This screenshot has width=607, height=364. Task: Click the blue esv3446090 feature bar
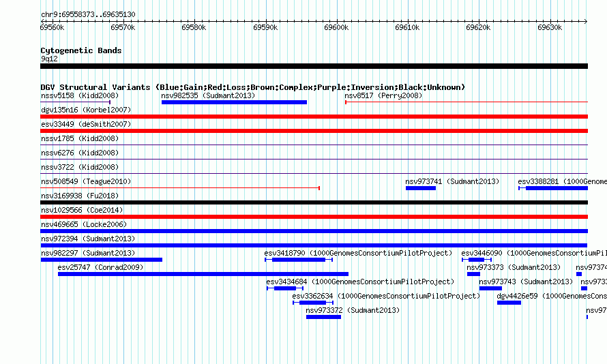pos(477,260)
